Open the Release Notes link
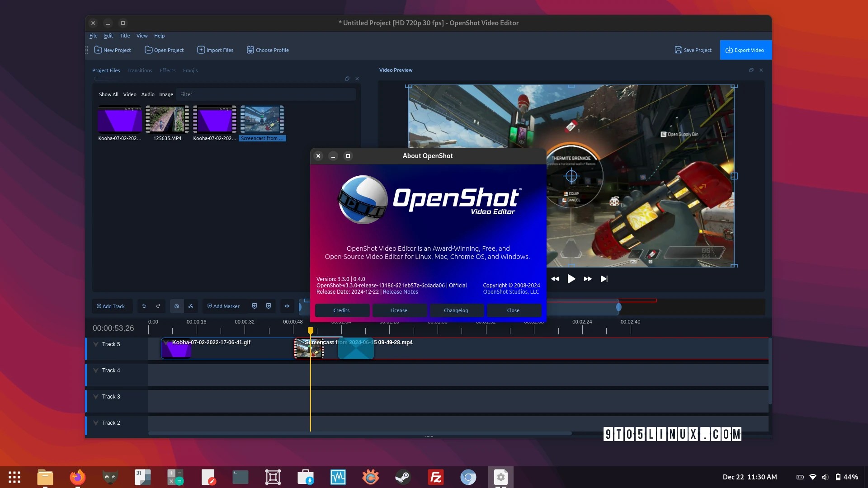 (x=400, y=292)
